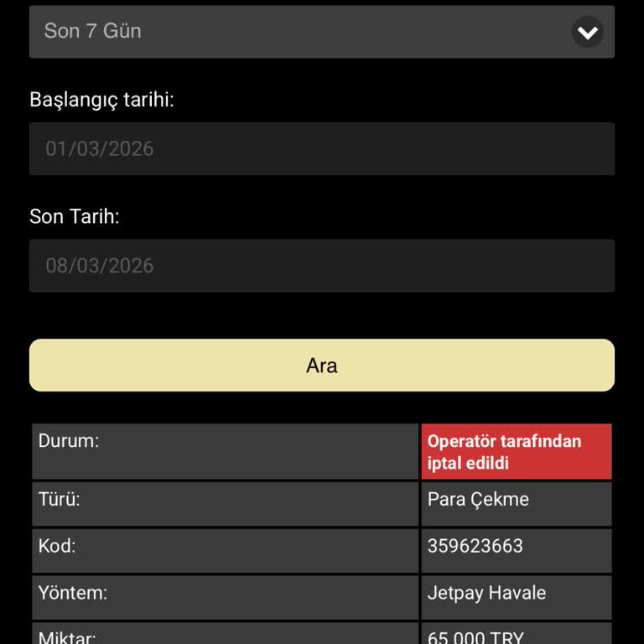Viewport: 644px width, 644px height.
Task: Select the Yöntem label cell
Action: [x=225, y=598]
